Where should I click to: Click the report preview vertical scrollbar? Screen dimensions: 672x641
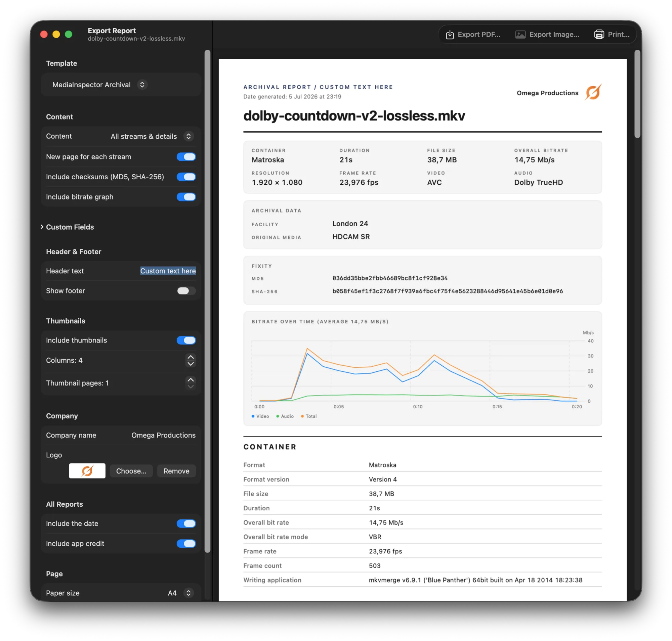pos(637,94)
